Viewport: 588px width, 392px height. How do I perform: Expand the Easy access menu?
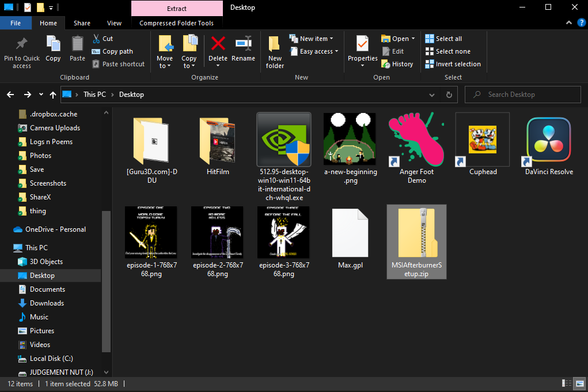[313, 51]
